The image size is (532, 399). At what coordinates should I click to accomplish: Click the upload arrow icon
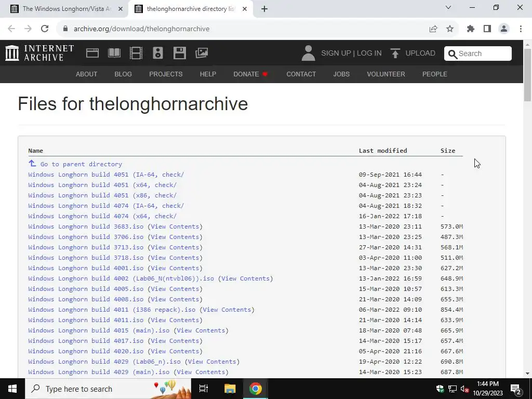(395, 54)
